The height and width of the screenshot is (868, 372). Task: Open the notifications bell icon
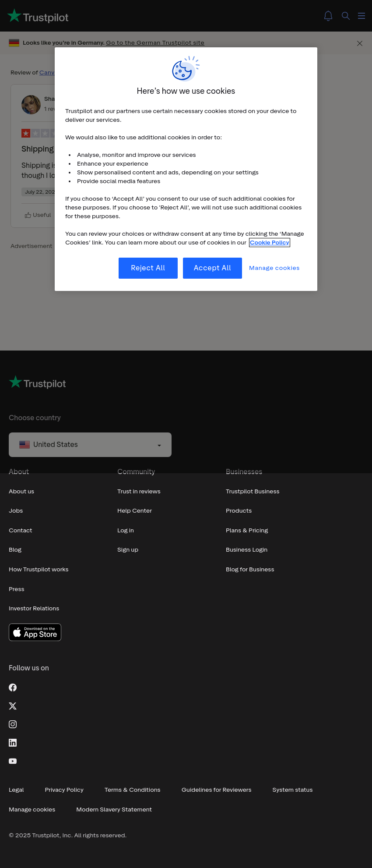tap(328, 16)
